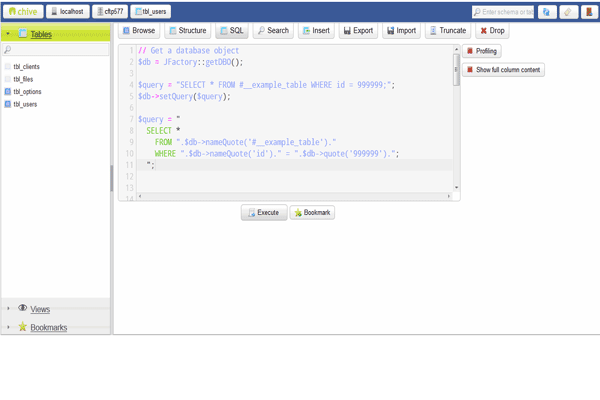Click the Drop table red X button
Screen dimensions: 600x400
492,31
